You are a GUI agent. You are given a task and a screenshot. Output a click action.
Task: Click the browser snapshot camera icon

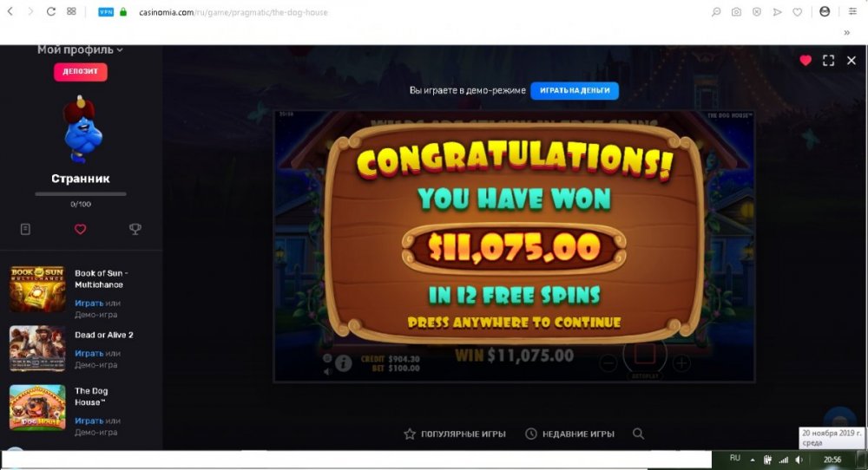(736, 12)
